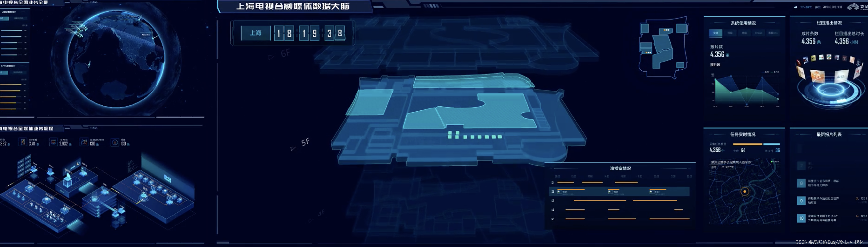Screen dimensions: 868x247
Task: Click the 演播室情况 panel title
Action: [620, 168]
